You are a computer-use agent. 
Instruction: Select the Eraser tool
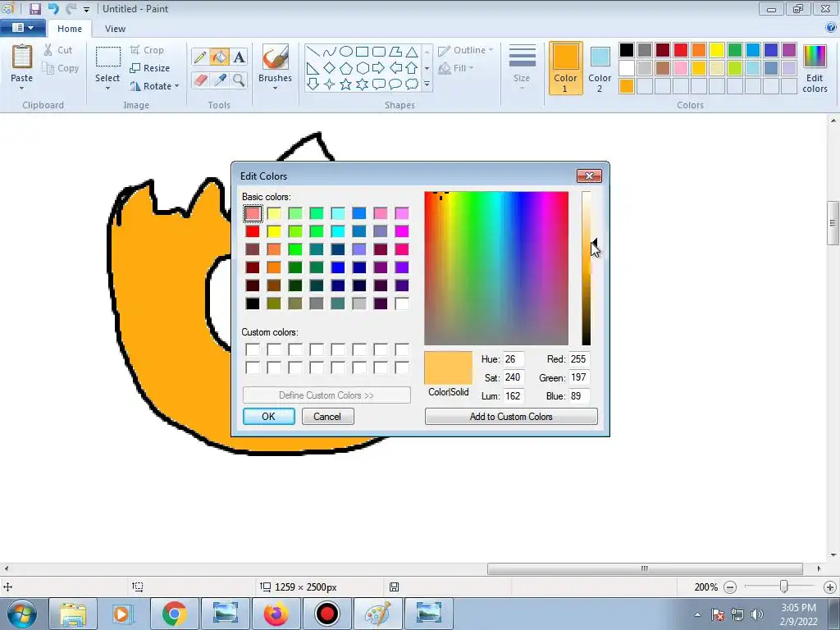pos(200,80)
